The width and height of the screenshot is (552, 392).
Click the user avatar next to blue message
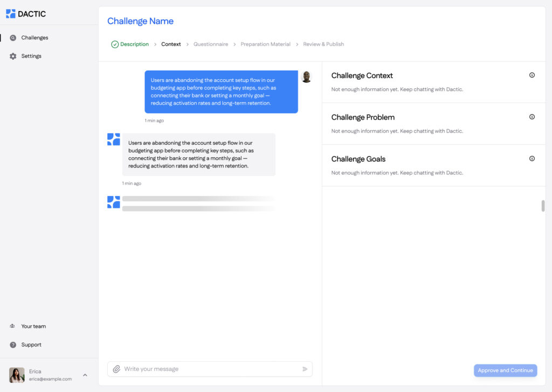306,76
